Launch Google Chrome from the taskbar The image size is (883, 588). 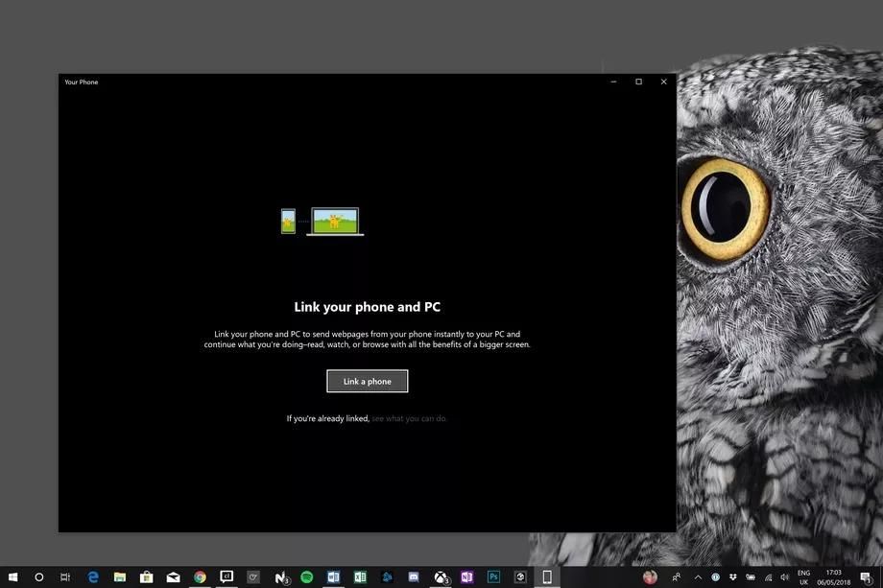click(200, 577)
